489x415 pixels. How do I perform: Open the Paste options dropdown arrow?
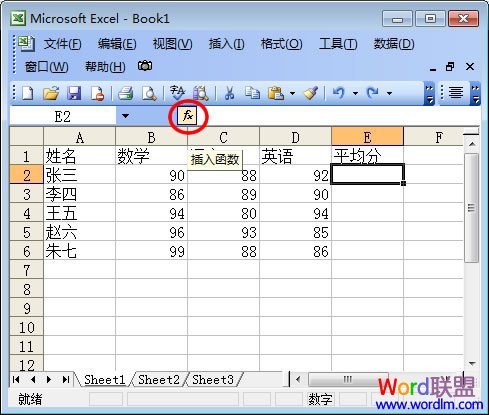(x=292, y=93)
